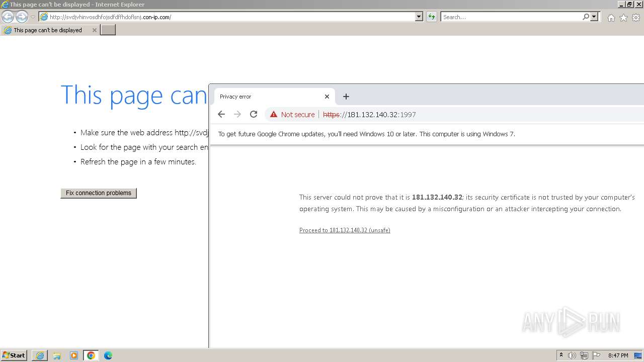The width and height of the screenshot is (644, 362).
Task: Open the Internet Explorer Home icon
Action: click(611, 18)
